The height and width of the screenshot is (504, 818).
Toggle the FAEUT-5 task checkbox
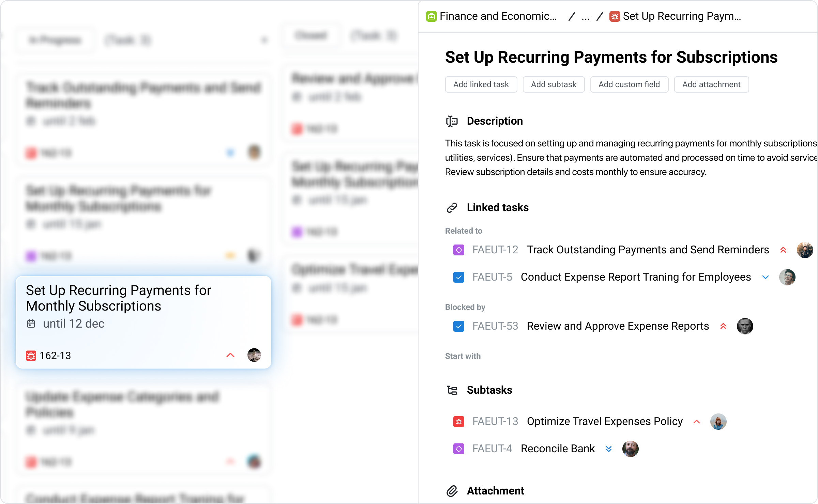tap(459, 277)
